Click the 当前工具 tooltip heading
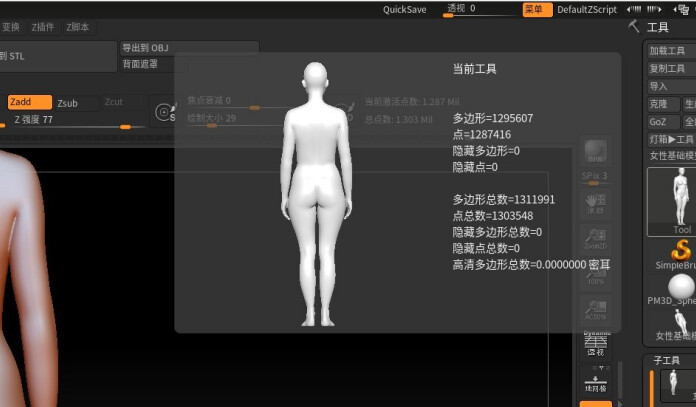696x407 pixels. 474,69
